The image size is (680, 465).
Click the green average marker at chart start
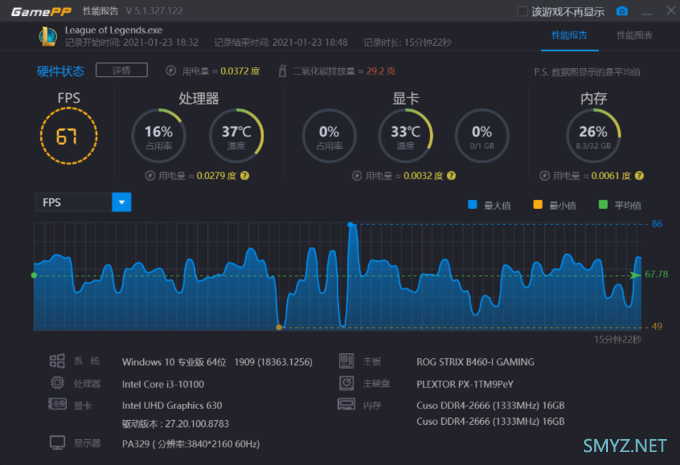(x=34, y=275)
